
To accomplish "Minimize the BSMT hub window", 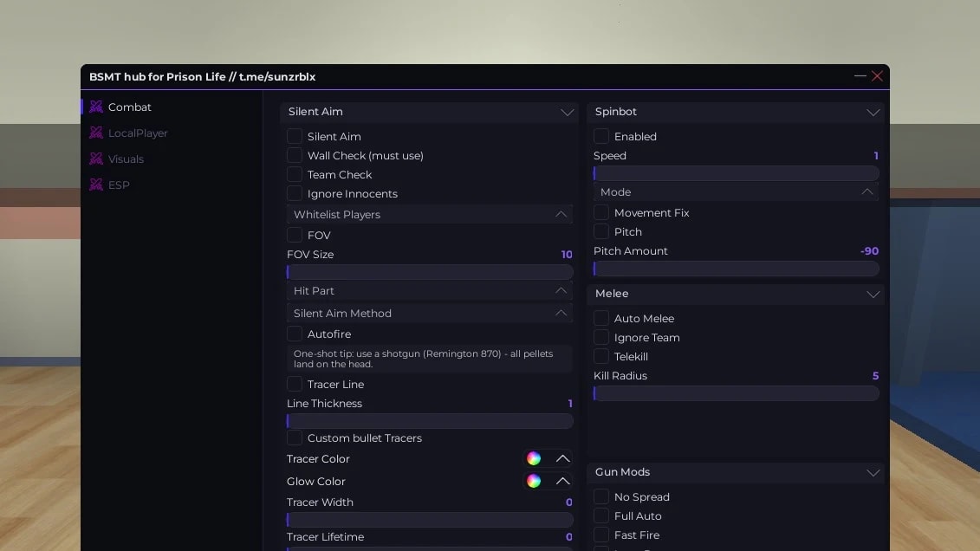I will (860, 76).
